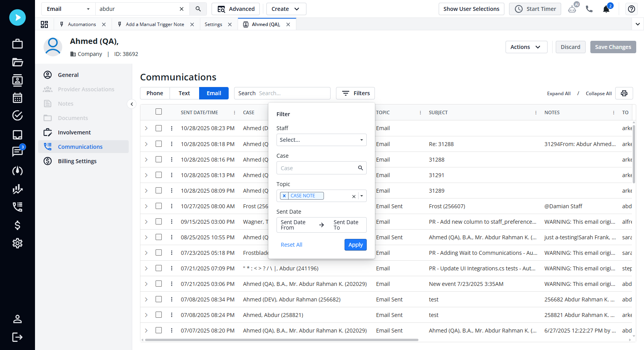Screen dimensions: 644x350
Task: Remove the CASE NOTE topic chip
Action: point(284,195)
